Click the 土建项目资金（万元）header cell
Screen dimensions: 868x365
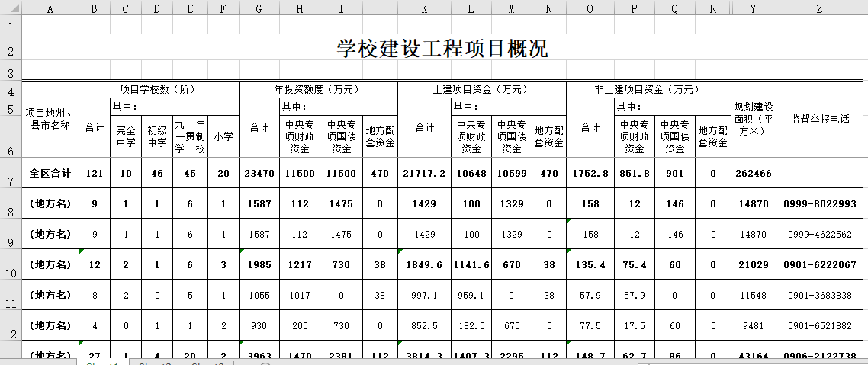481,89
